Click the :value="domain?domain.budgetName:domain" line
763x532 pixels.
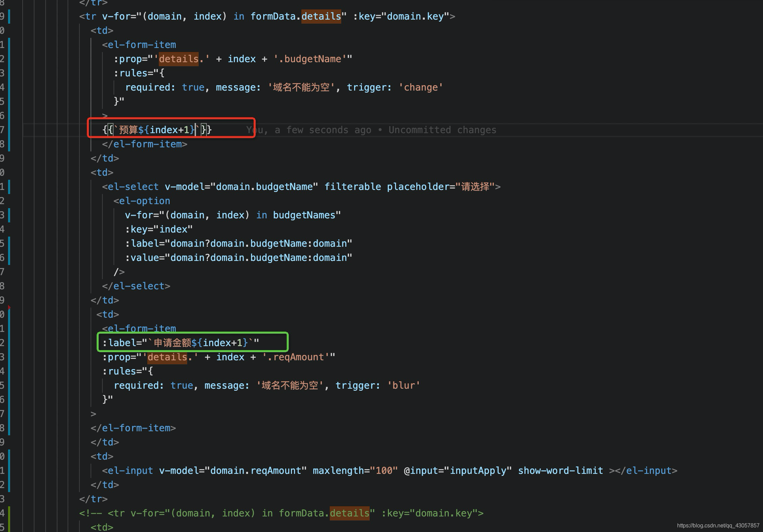click(x=239, y=258)
